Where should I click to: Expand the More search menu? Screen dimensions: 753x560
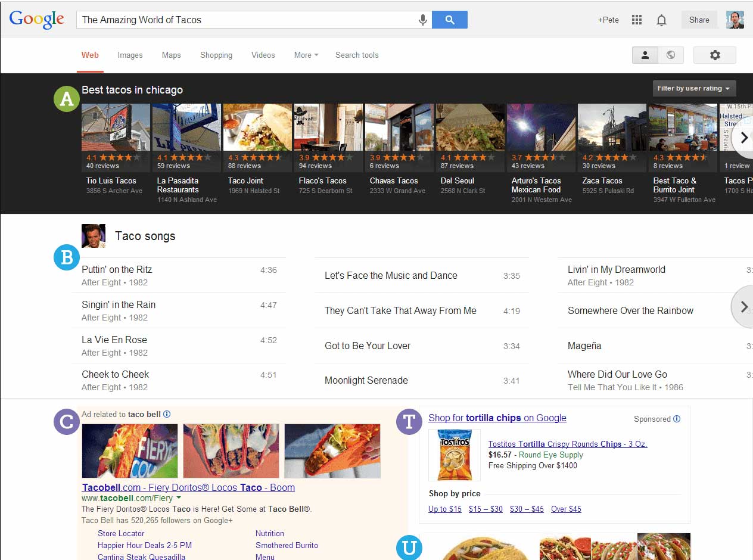[x=306, y=55]
